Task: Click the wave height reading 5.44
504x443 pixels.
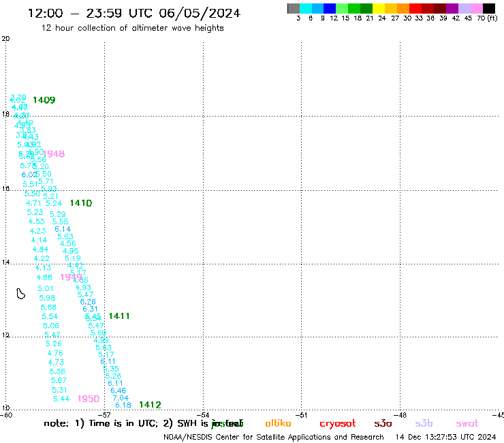Action: [61, 399]
